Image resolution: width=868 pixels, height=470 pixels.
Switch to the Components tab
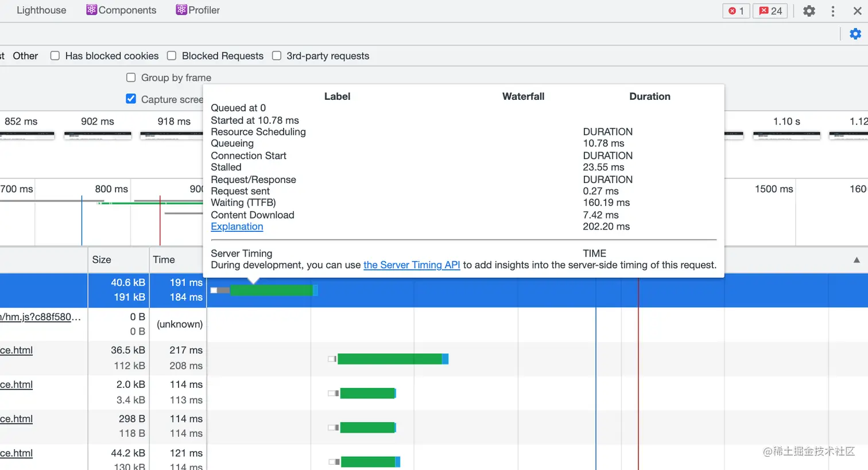tap(121, 10)
